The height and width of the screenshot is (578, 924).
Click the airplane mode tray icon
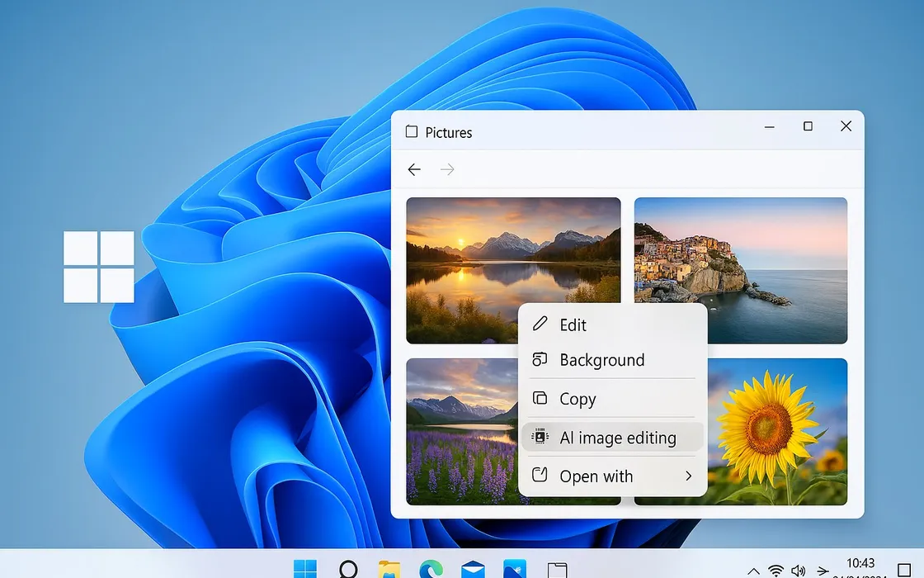(822, 571)
